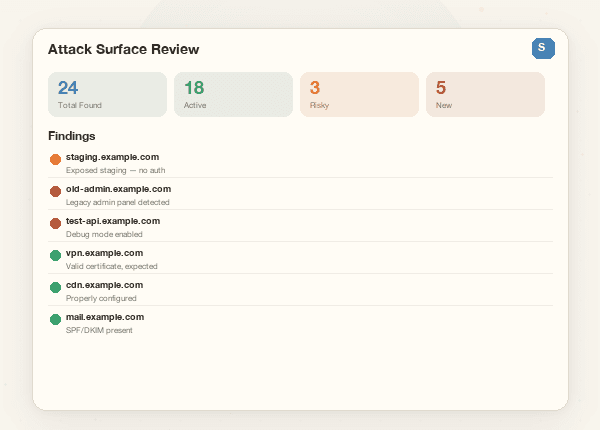The width and height of the screenshot is (600, 430).
Task: Click the green status dot for mail.example.com
Action: click(x=55, y=319)
